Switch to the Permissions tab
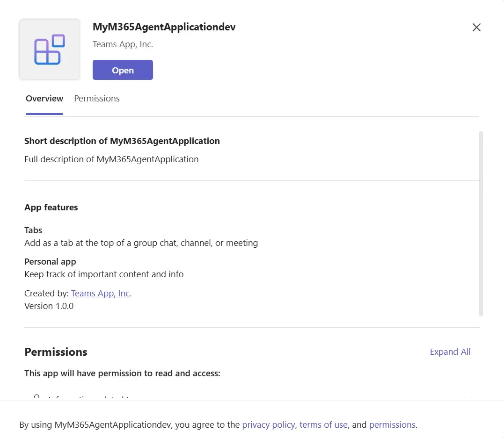This screenshot has height=438, width=504. click(x=96, y=98)
